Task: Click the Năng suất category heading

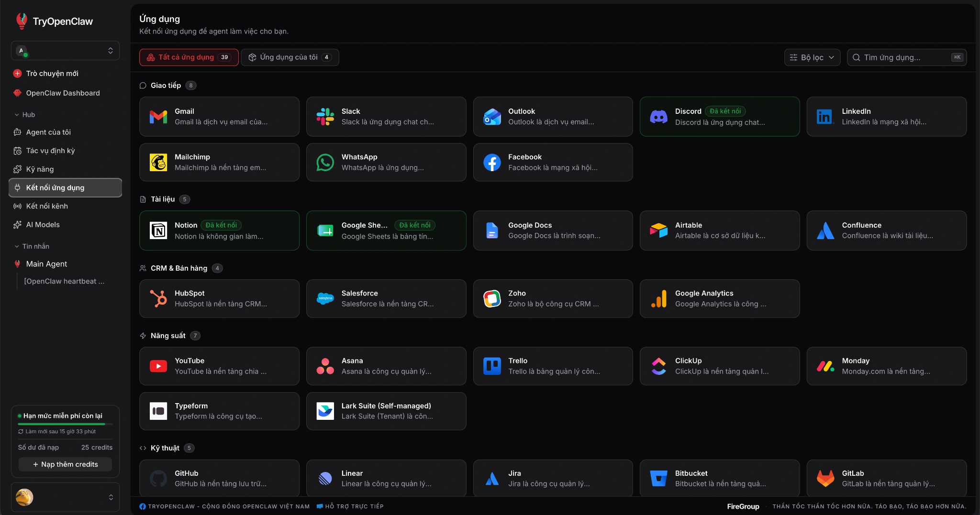Action: 168,336
